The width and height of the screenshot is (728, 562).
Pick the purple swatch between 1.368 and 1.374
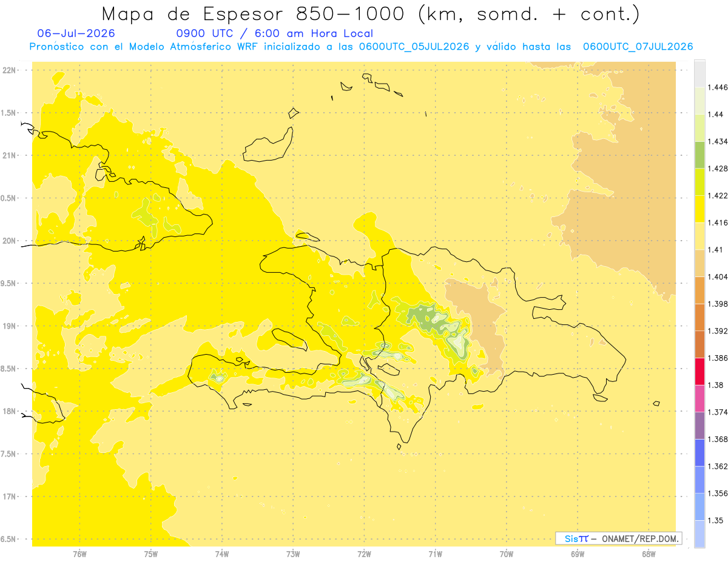pyautogui.click(x=699, y=426)
